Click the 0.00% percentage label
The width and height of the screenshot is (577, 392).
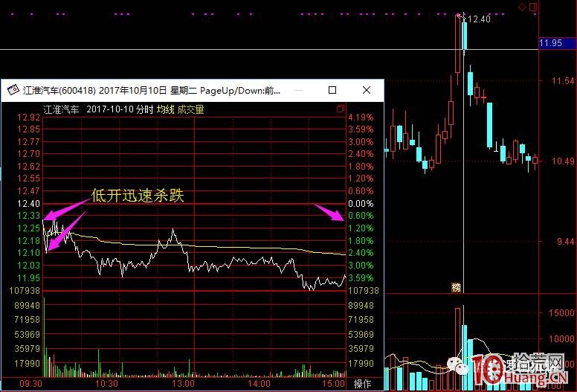coord(361,204)
